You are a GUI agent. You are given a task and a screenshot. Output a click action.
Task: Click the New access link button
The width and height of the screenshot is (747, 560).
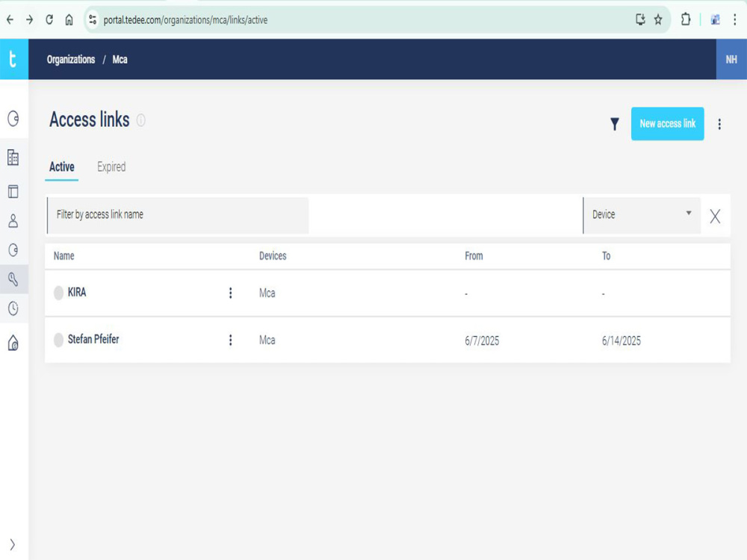(667, 124)
